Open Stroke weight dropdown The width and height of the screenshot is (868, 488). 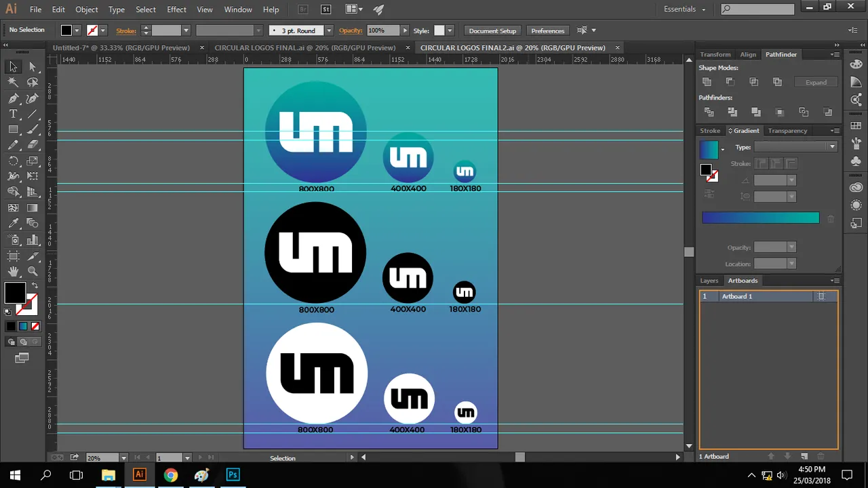[x=185, y=30]
